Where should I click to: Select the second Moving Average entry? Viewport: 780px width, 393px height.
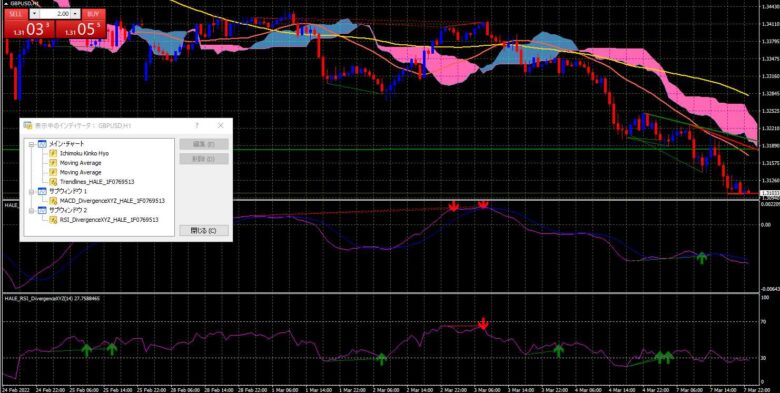80,172
